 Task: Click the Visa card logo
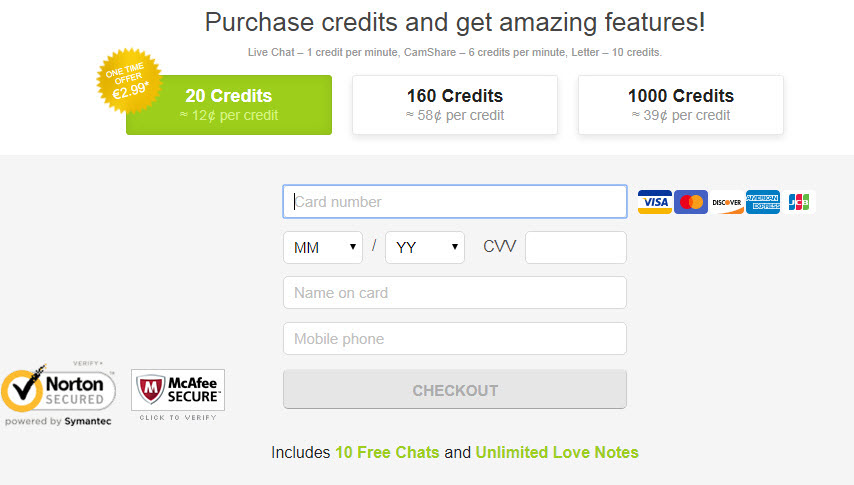click(655, 202)
